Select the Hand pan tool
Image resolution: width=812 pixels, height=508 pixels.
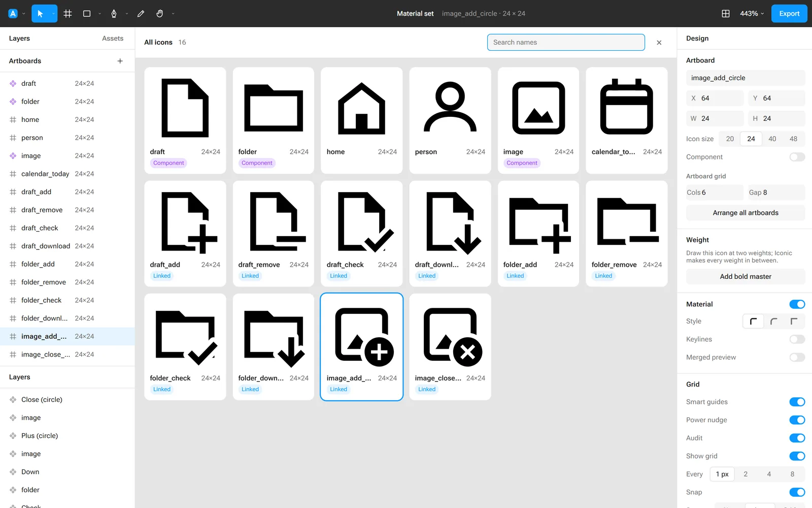[160, 14]
